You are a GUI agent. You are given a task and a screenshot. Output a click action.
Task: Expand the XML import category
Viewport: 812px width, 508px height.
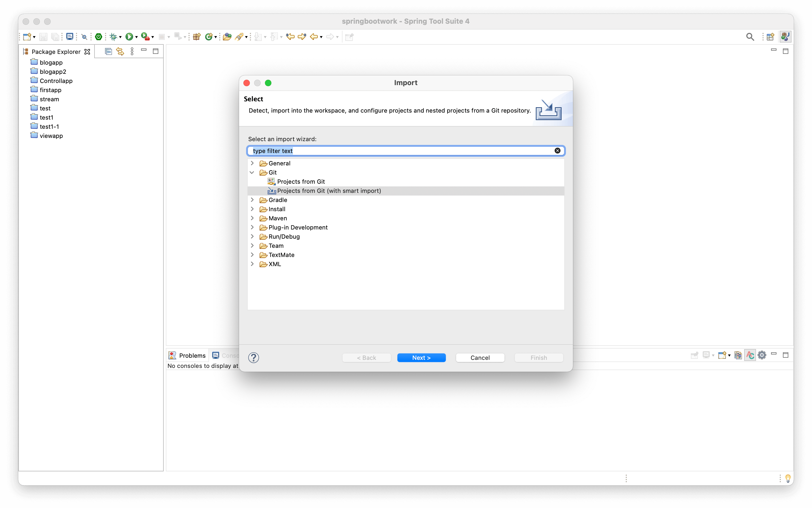pyautogui.click(x=252, y=264)
